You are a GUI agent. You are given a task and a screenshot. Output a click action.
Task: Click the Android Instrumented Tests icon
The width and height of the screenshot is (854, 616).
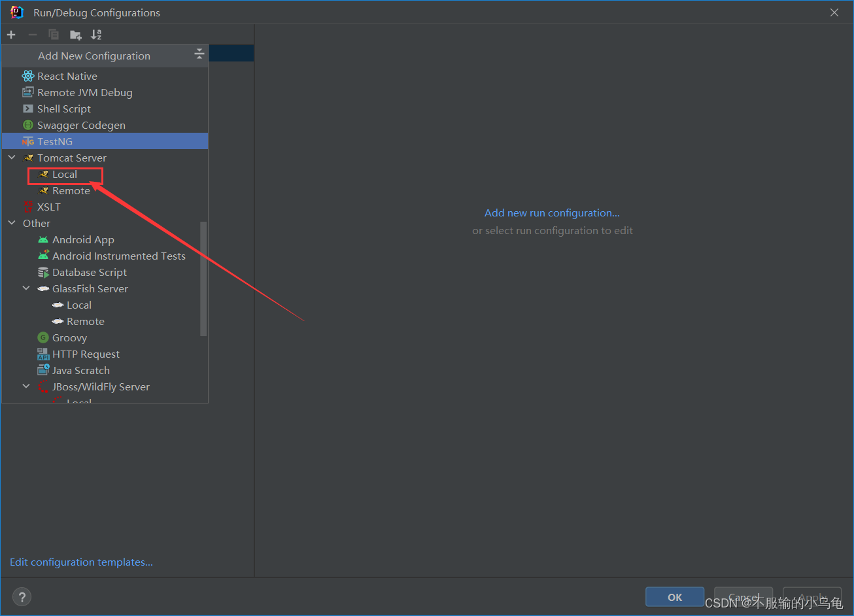click(43, 256)
